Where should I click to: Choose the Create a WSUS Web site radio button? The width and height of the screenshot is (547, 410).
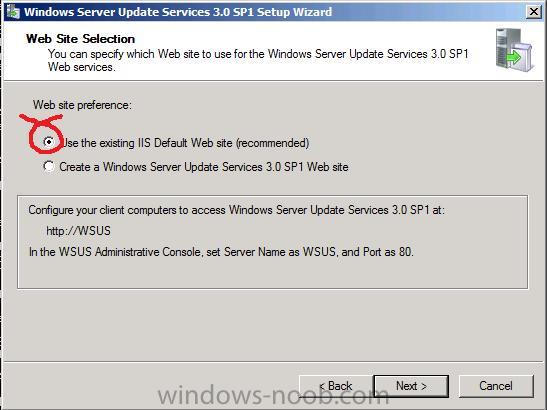tap(49, 166)
